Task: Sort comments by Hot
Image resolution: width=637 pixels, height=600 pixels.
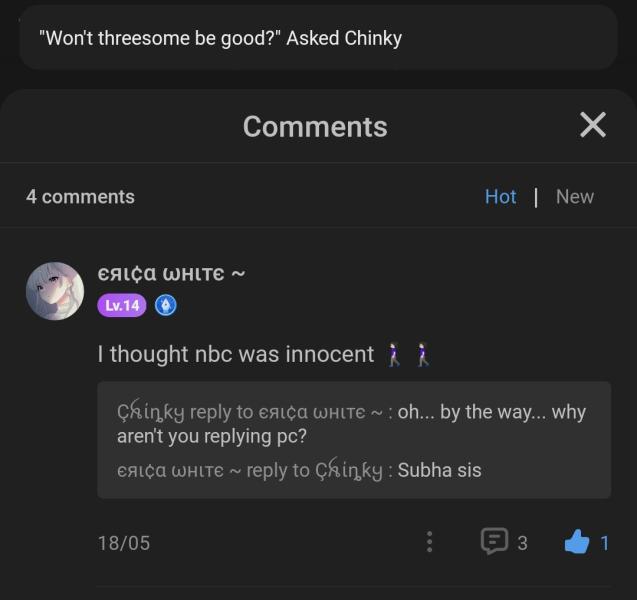Action: pyautogui.click(x=500, y=197)
